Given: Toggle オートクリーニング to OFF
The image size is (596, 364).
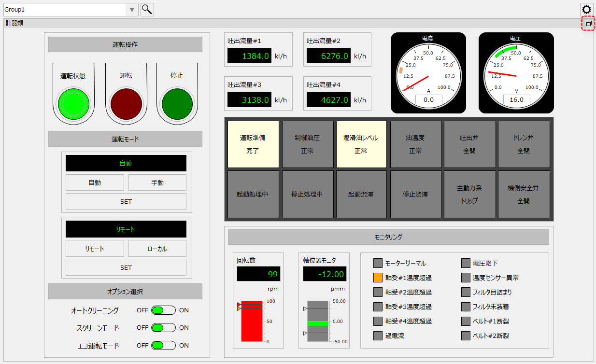Looking at the screenshot, I should [x=163, y=310].
